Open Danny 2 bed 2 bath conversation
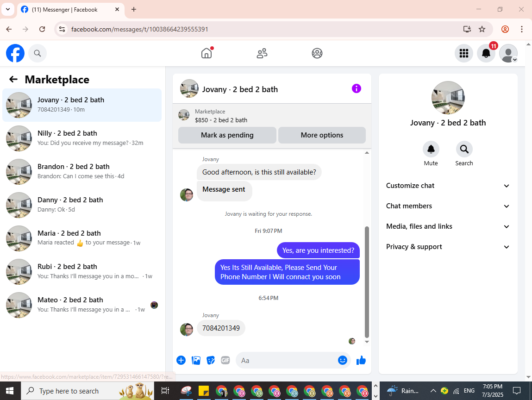 pyautogui.click(x=82, y=205)
